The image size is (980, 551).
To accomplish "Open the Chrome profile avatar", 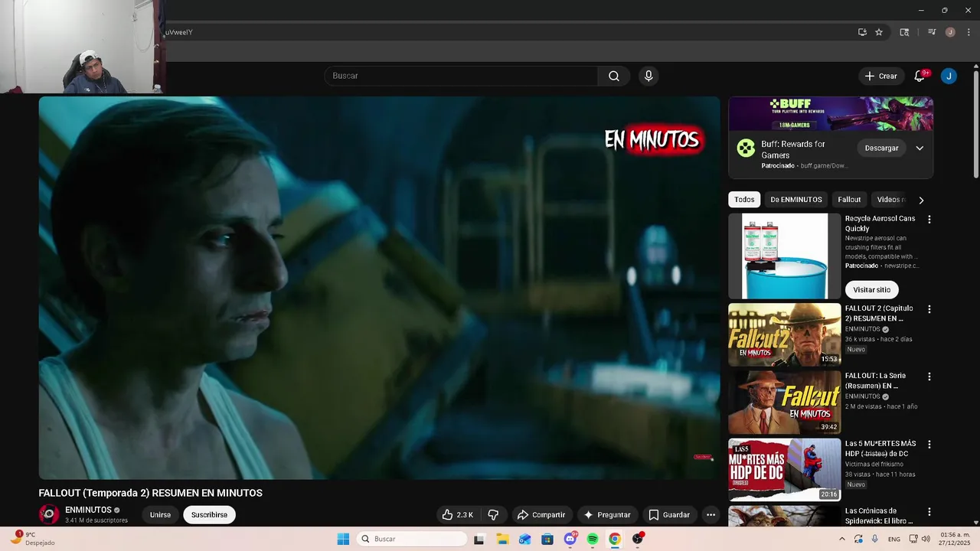I will [950, 32].
